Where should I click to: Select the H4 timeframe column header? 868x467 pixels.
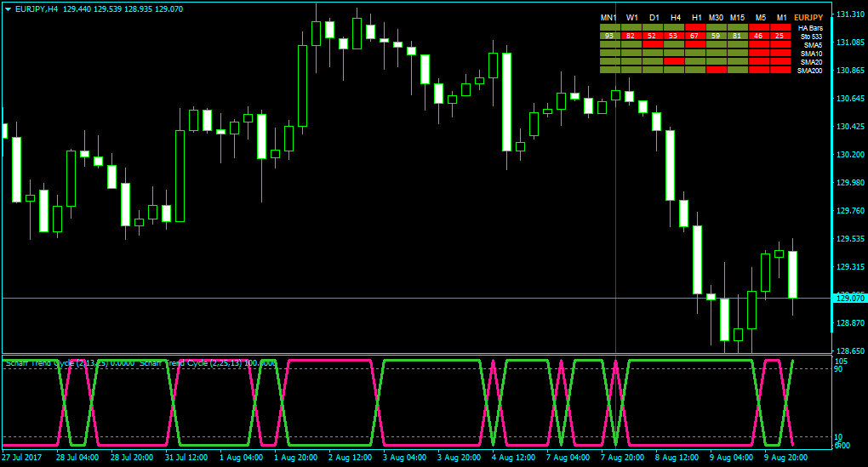(x=676, y=18)
